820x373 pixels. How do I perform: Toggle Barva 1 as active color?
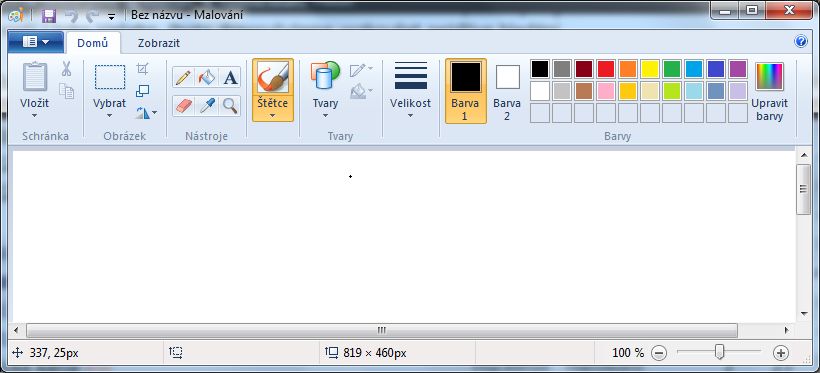tap(465, 91)
